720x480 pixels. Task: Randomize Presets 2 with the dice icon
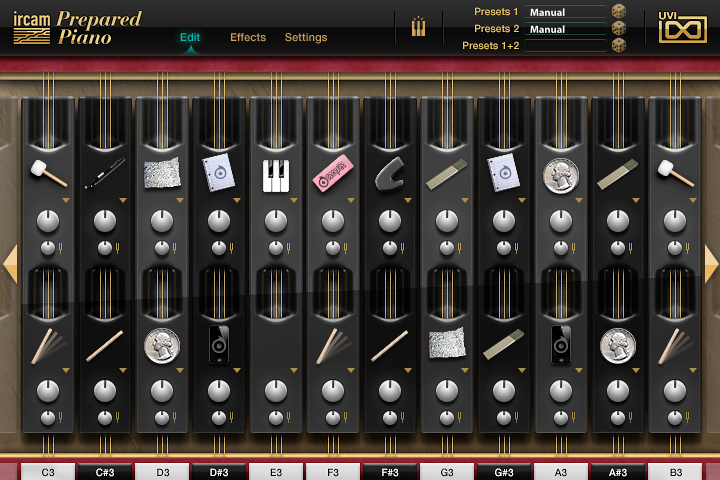[619, 28]
